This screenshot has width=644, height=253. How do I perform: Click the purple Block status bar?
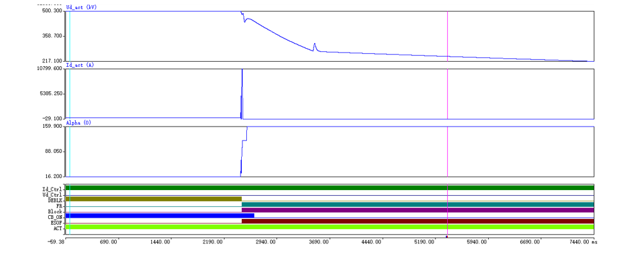click(418, 210)
